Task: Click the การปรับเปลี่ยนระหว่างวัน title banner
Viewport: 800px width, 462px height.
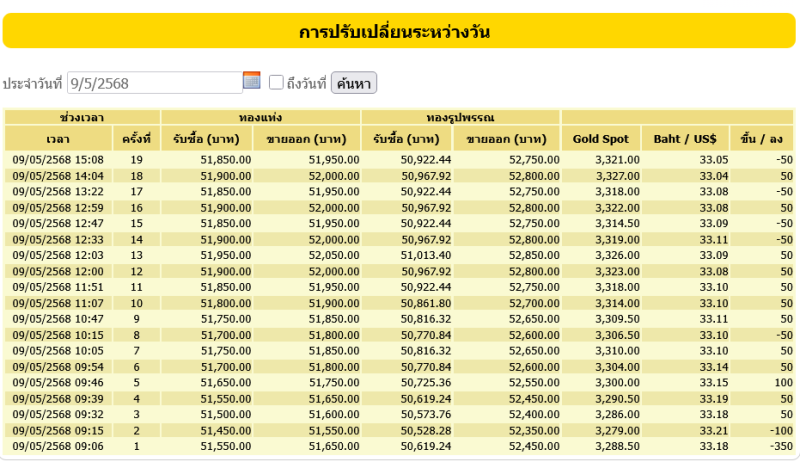Action: click(399, 31)
